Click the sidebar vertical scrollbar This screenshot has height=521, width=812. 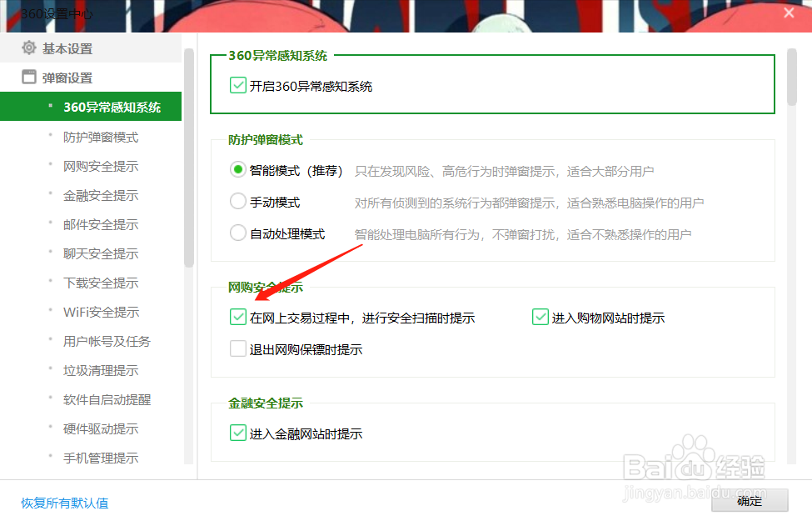(188, 158)
